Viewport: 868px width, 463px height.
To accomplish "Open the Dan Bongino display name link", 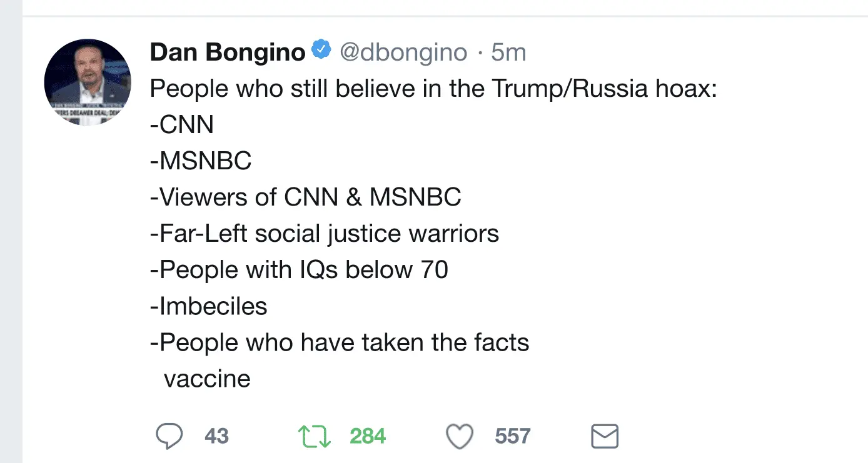I will click(x=228, y=52).
